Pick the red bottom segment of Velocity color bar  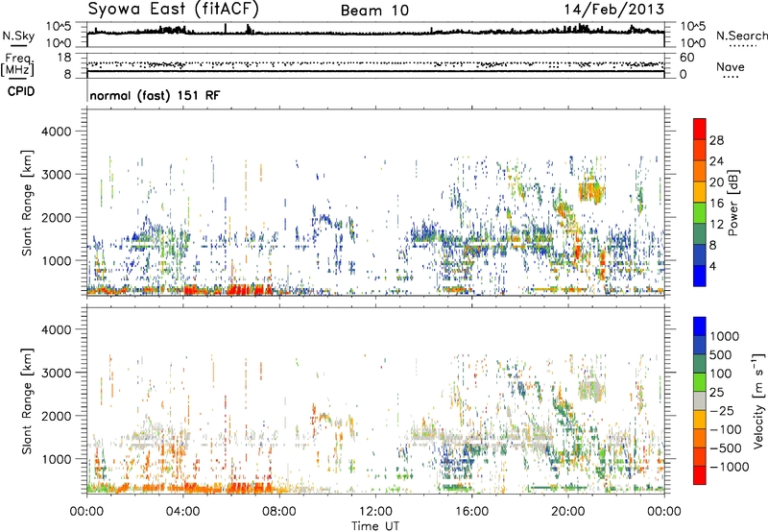700,475
